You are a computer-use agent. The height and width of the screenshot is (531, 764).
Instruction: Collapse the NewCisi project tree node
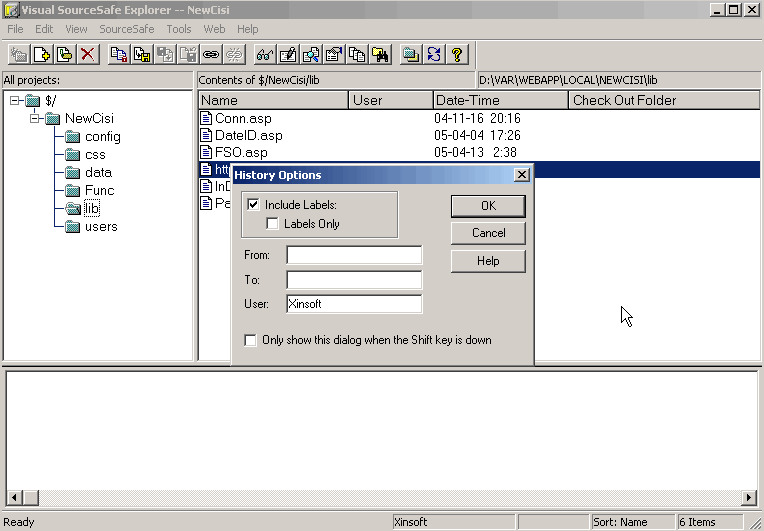(35, 118)
